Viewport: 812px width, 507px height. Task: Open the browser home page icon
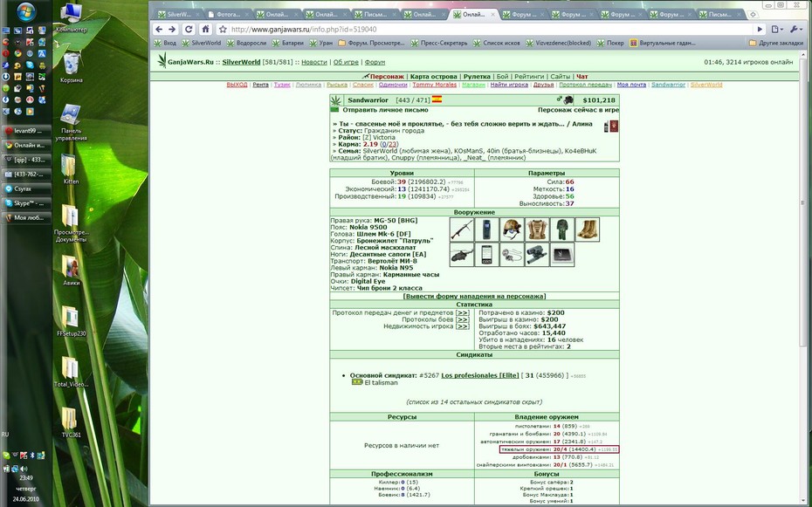click(205, 30)
